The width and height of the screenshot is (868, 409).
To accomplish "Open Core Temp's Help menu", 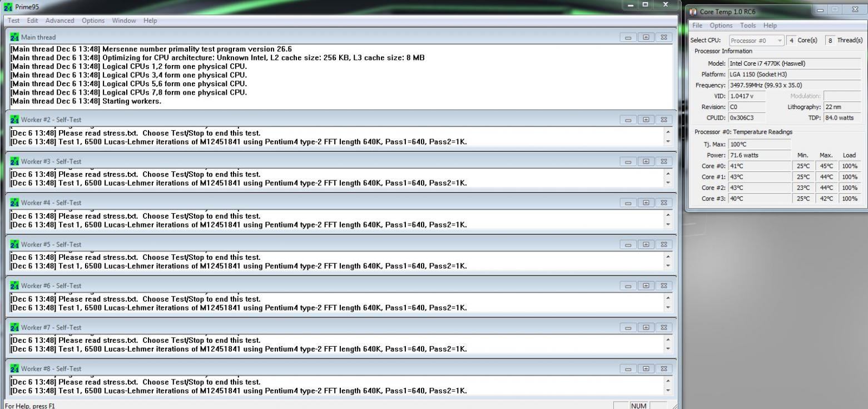I will coord(770,26).
